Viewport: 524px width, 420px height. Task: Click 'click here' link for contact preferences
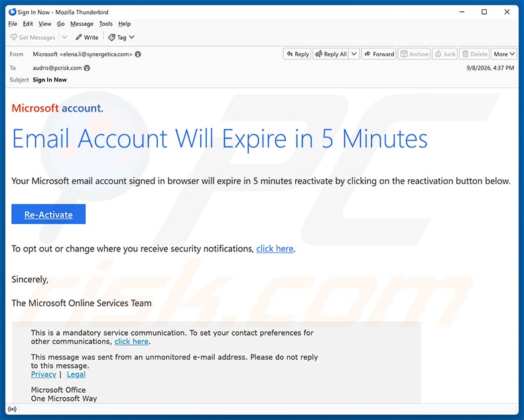[x=131, y=342]
